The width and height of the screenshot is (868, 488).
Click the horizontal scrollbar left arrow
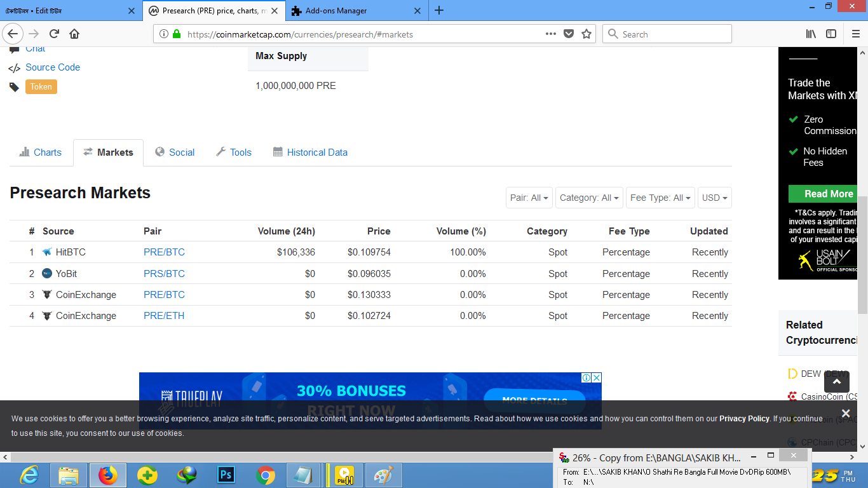point(5,457)
